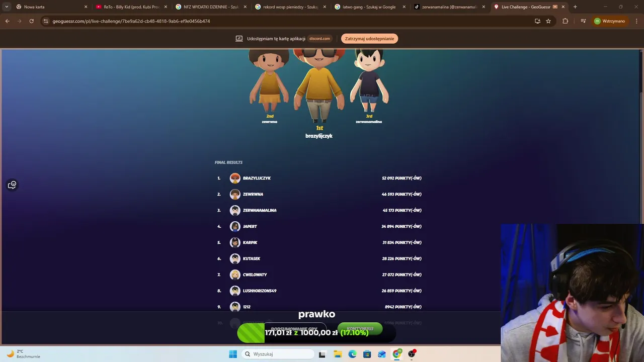Switch to the NFZ WYDATKI DZIENNIE tab
The image size is (644, 362).
[x=211, y=7]
